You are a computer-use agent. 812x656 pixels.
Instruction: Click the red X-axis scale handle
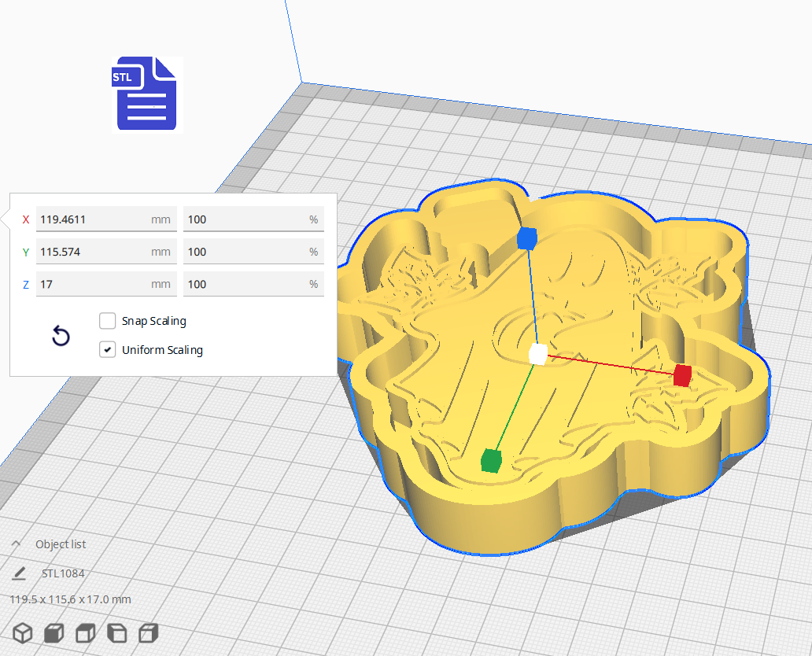click(681, 375)
